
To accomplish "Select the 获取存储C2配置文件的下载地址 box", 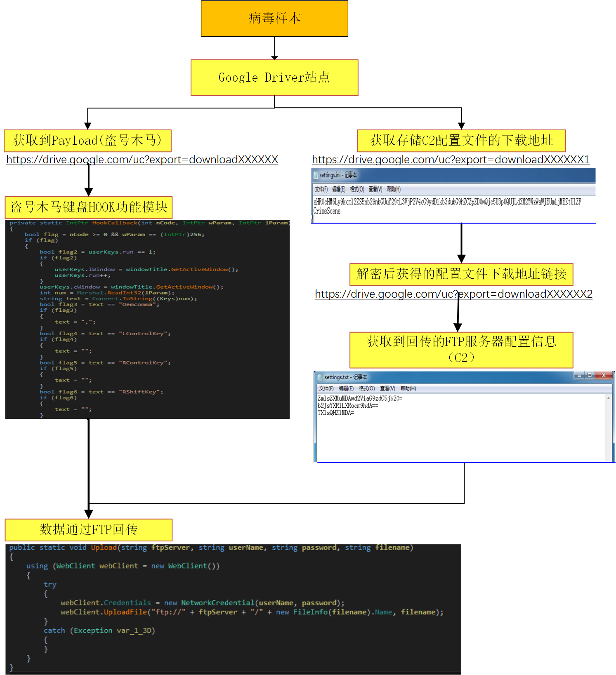I will pos(461,141).
